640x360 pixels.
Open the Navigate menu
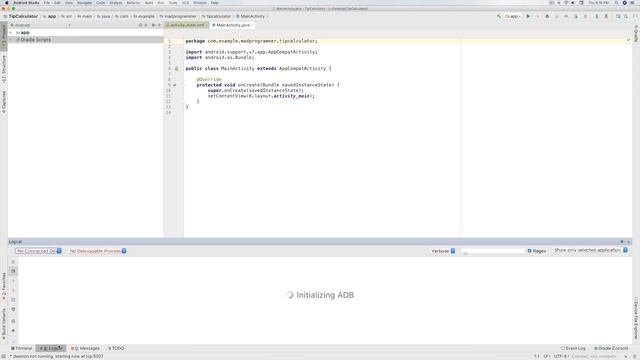pos(84,2)
